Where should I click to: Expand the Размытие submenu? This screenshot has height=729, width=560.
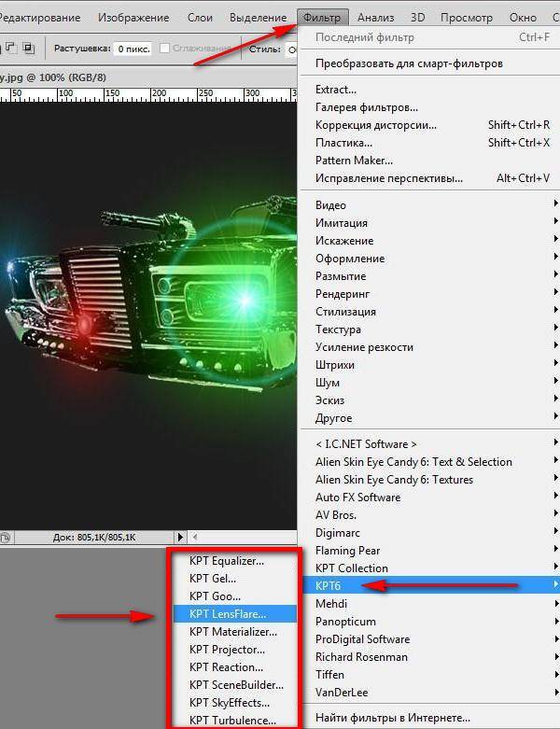tap(341, 276)
